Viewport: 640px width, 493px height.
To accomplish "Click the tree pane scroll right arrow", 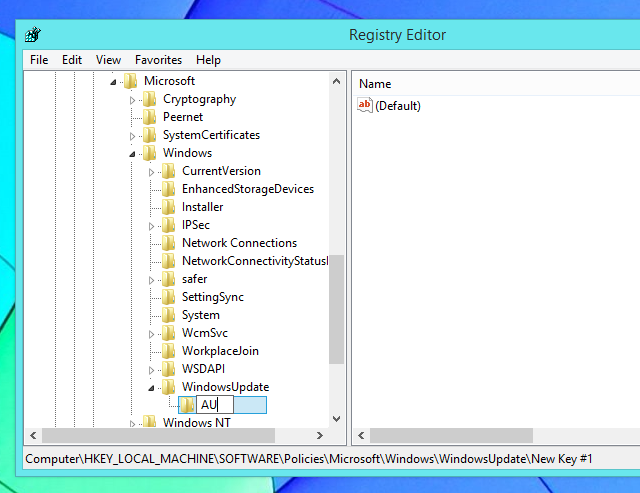I will point(320,435).
